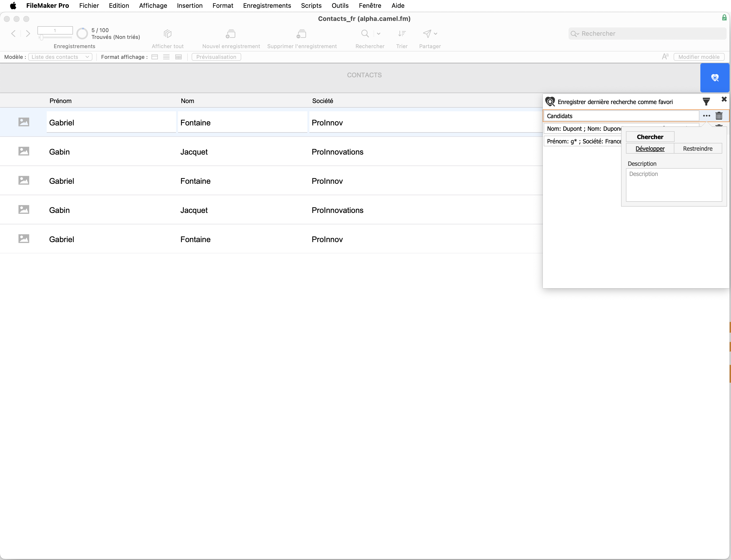Open the FileMaker Pro application menu

[x=48, y=6]
